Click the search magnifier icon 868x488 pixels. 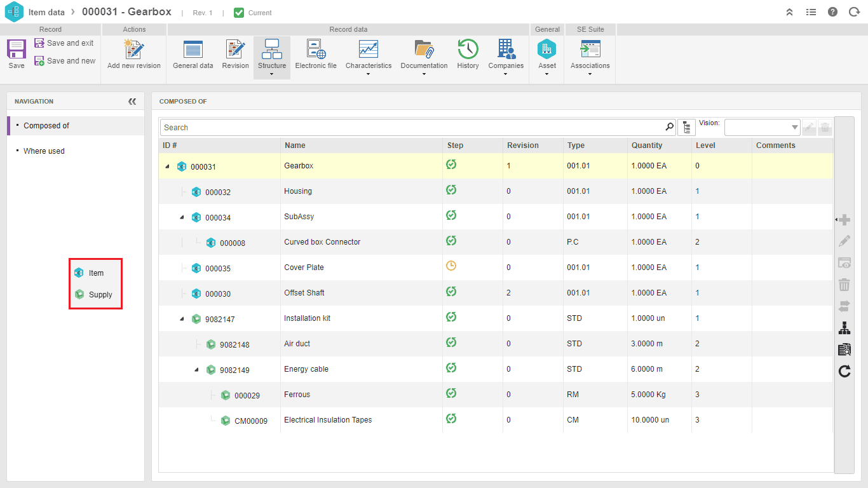[669, 127]
